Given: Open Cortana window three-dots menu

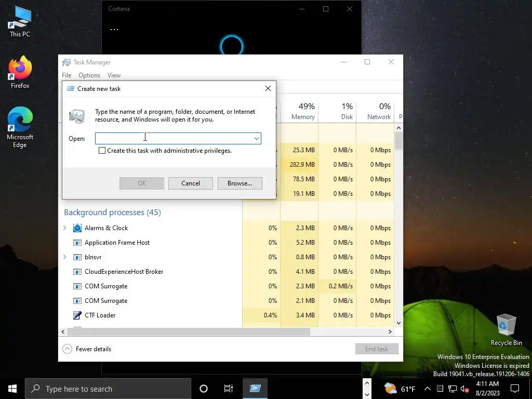Looking at the screenshot, I should click(114, 30).
